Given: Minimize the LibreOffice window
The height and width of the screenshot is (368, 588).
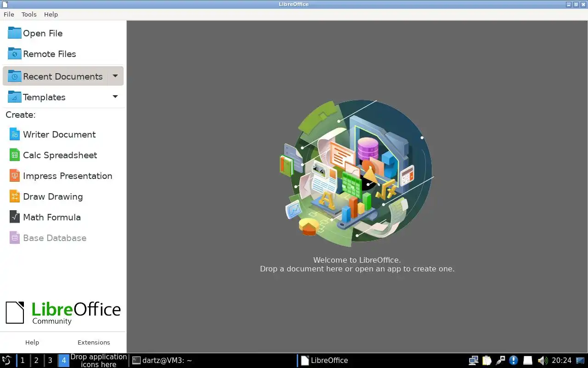Looking at the screenshot, I should pyautogui.click(x=569, y=4).
